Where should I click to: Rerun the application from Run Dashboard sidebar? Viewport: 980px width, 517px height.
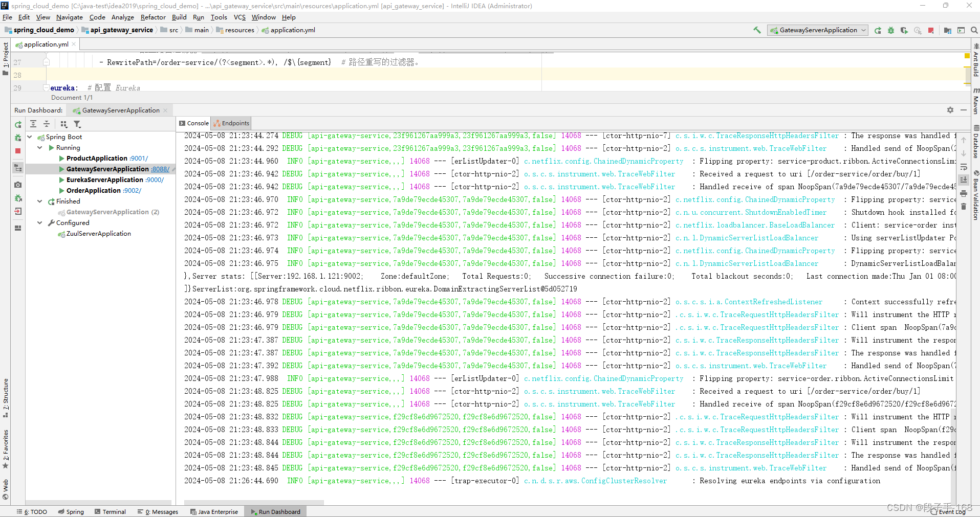pos(18,124)
